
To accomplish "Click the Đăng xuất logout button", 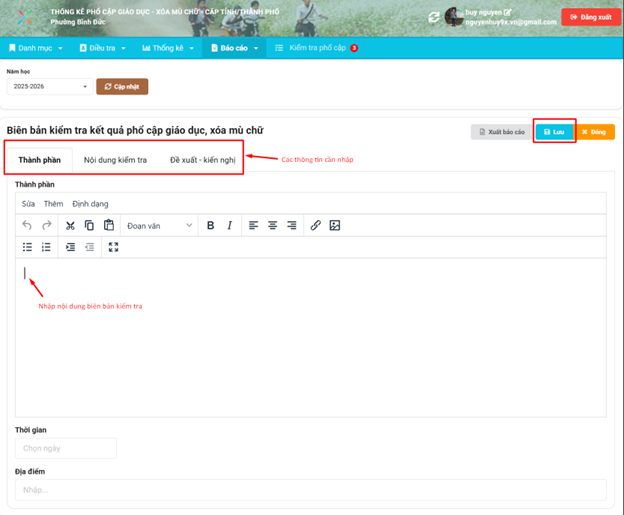I will point(589,17).
